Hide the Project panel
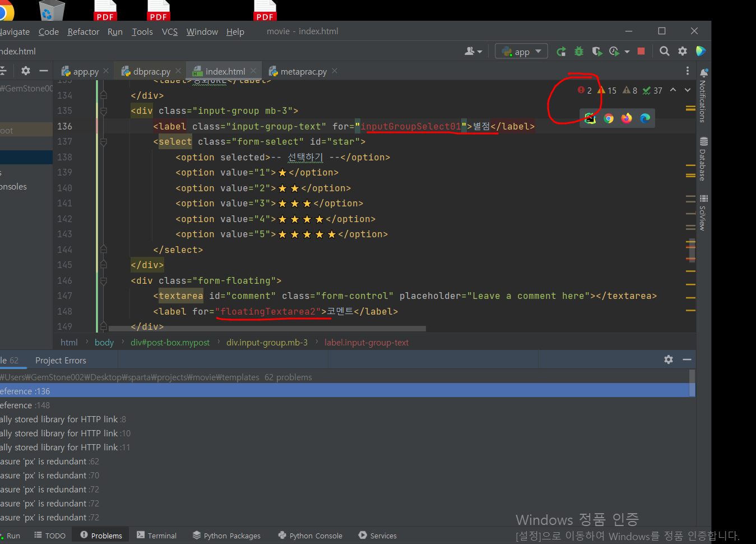The image size is (756, 544). [44, 71]
